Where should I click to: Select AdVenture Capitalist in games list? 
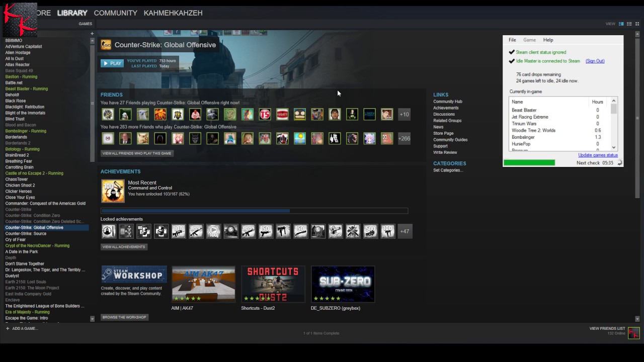tap(24, 47)
